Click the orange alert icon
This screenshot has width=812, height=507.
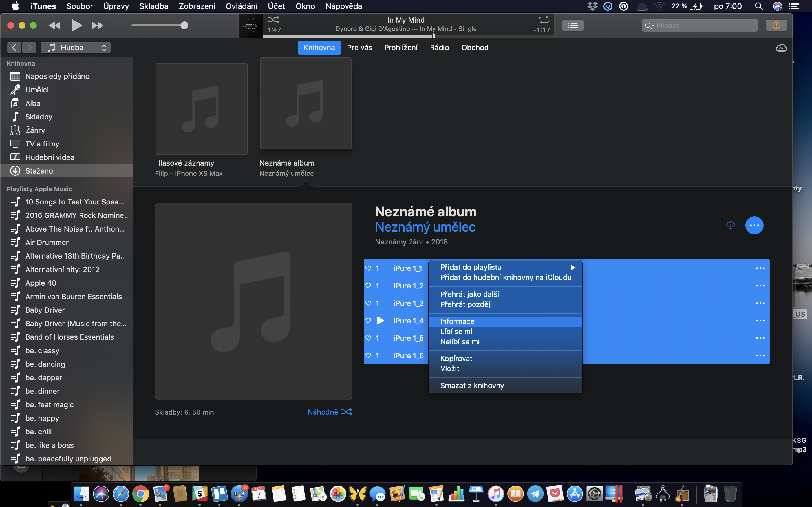776,25
